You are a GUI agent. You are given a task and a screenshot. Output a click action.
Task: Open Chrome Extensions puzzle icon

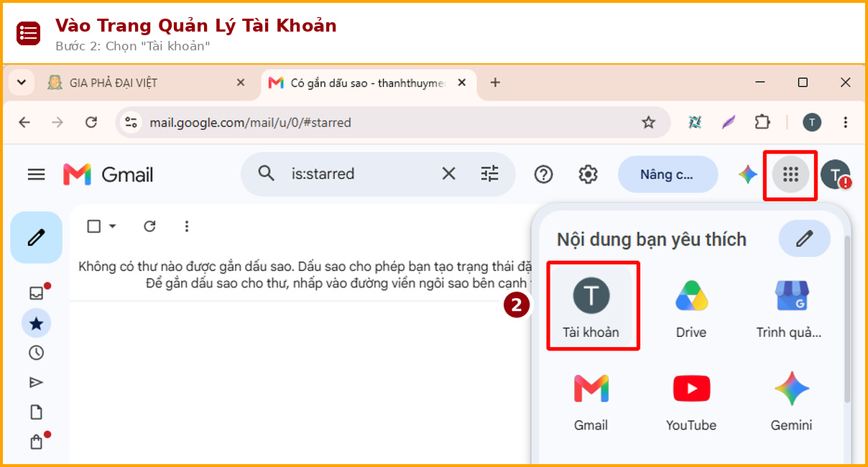click(762, 122)
